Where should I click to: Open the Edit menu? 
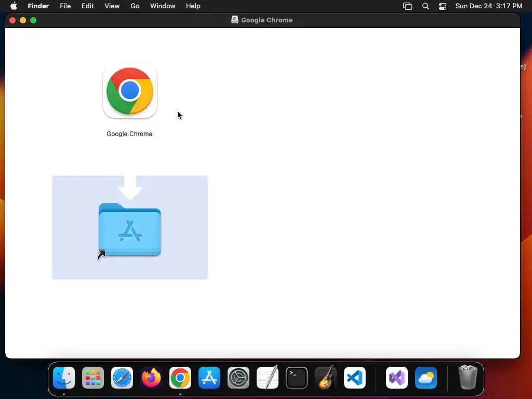pos(87,6)
